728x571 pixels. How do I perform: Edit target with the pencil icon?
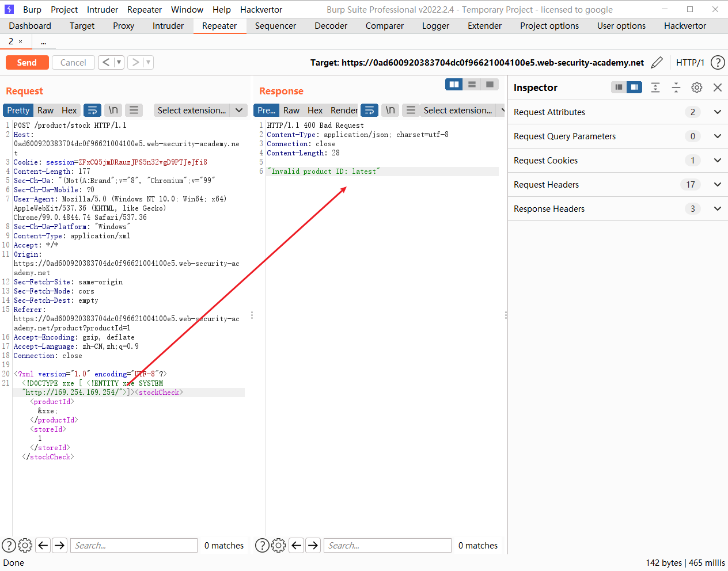click(x=657, y=62)
